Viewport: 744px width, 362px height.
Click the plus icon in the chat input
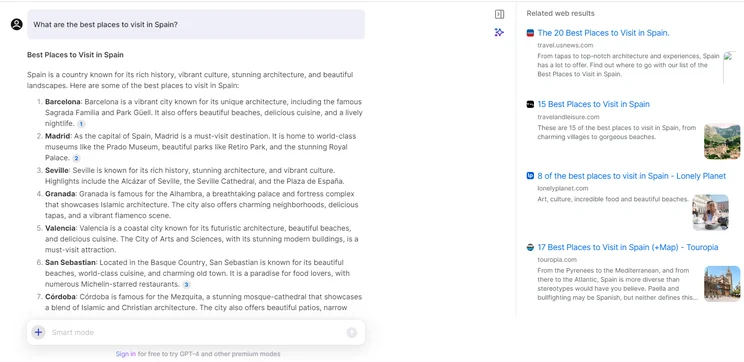click(38, 332)
